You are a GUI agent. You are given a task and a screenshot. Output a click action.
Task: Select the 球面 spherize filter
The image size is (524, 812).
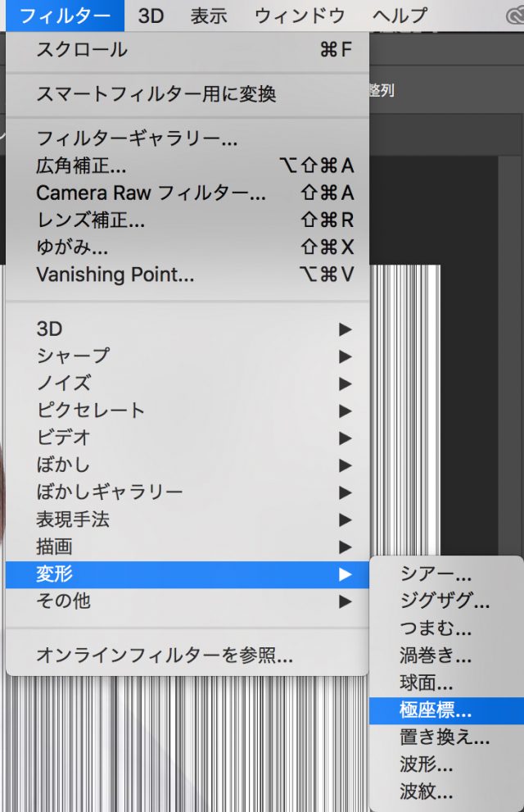coord(426,683)
